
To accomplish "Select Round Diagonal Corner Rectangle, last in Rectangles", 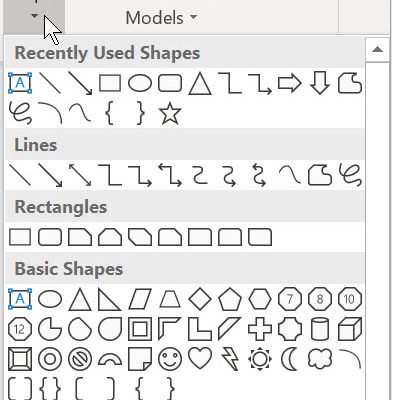I will 260,237.
